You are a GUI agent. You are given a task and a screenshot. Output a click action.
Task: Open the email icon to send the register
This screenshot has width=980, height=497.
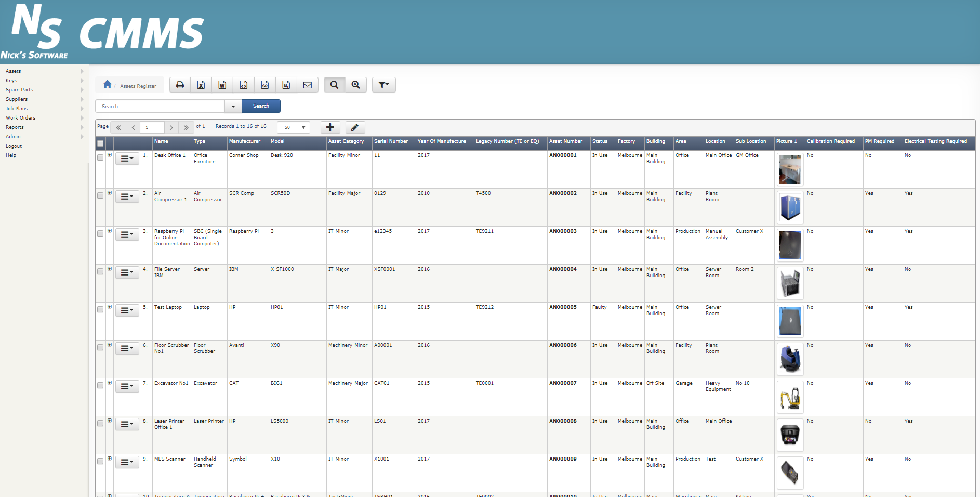[308, 85]
